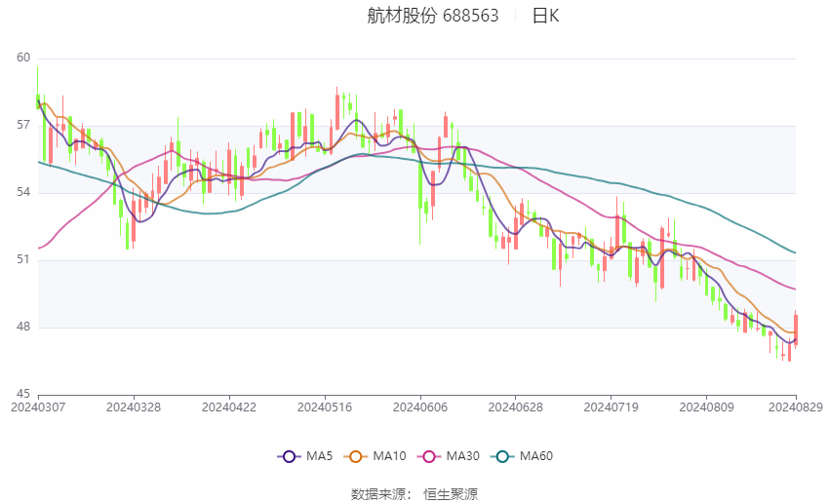
Task: Click the chart title 航材股份 688563
Action: click(432, 16)
